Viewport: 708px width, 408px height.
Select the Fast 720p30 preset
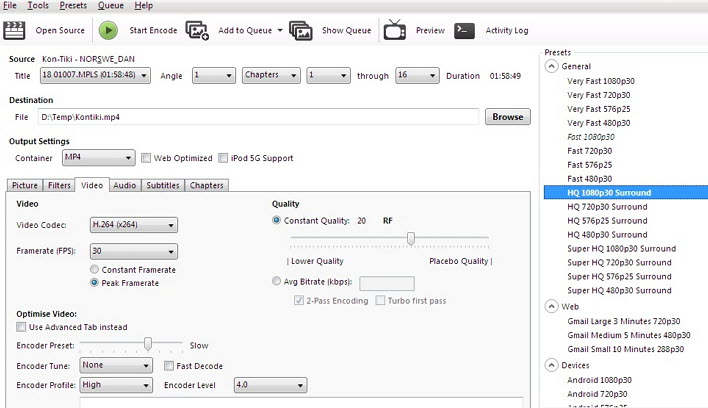590,151
